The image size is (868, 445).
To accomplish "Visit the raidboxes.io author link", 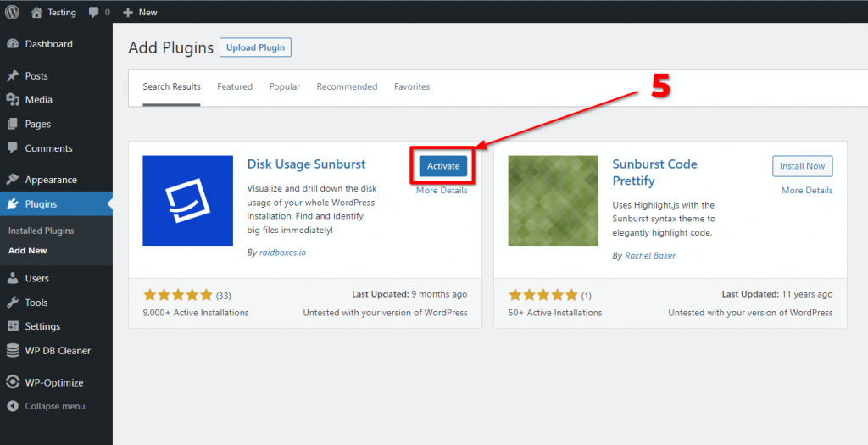I will pos(282,253).
